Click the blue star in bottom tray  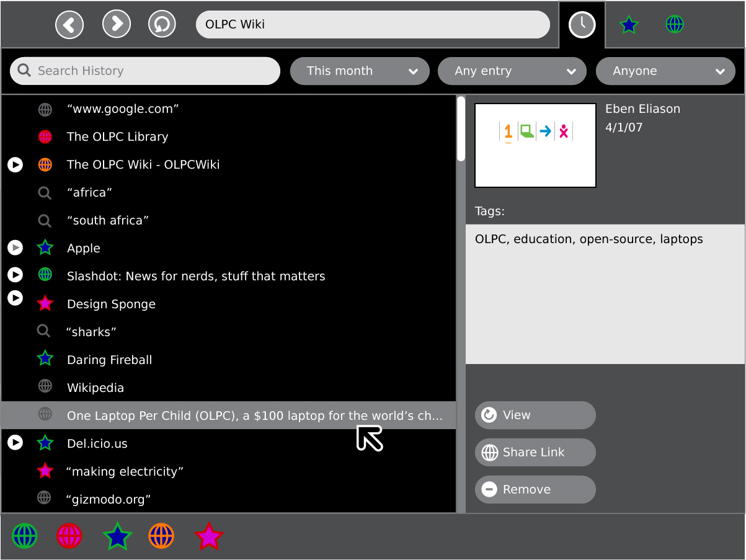pos(117,536)
